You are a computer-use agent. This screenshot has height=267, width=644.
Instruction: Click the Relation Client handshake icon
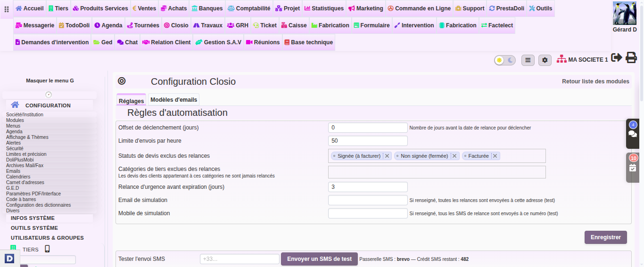pyautogui.click(x=146, y=42)
